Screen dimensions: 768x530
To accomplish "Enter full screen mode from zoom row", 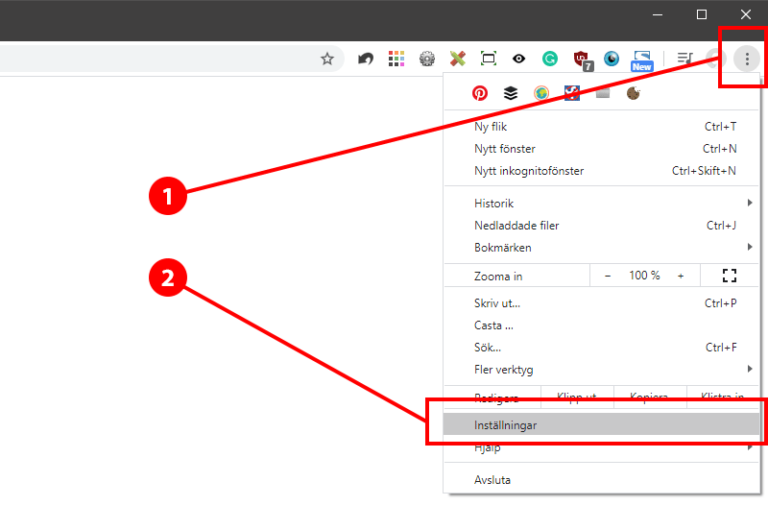I will pyautogui.click(x=729, y=276).
